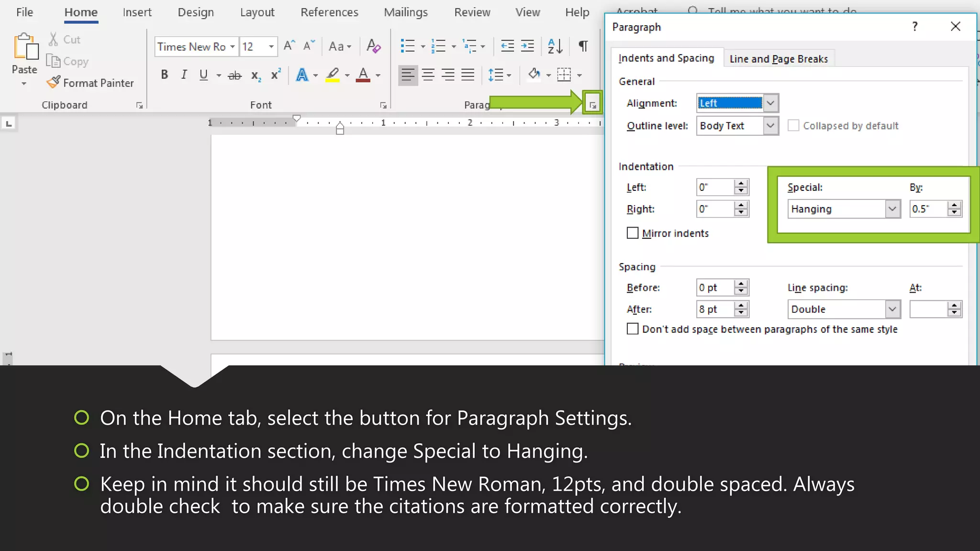Click the font size input box
Viewport: 980px width, 551px height.
pos(253,46)
